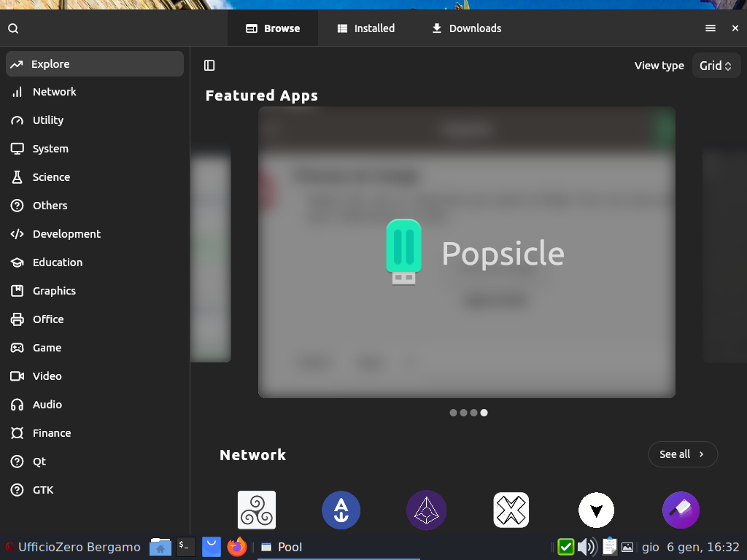Toggle the sidebar panel visibility
Screen dimensions: 747x560
coord(209,66)
